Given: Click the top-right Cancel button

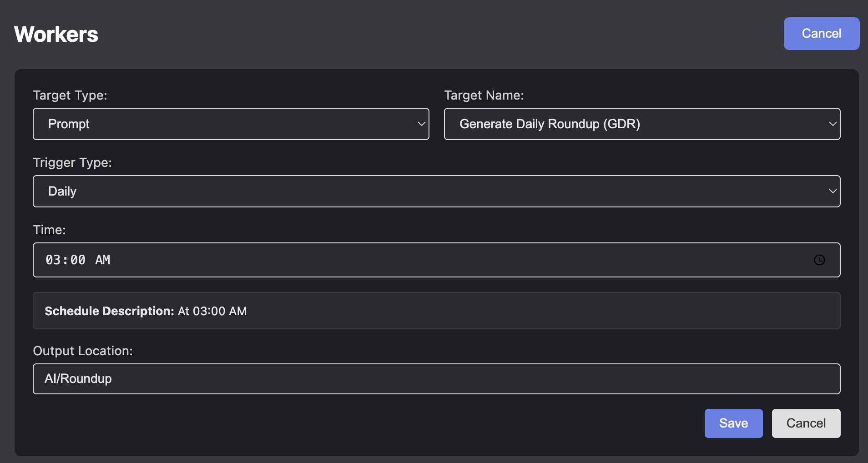Looking at the screenshot, I should tap(821, 33).
